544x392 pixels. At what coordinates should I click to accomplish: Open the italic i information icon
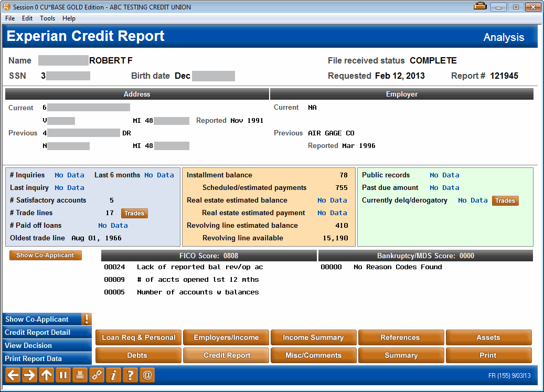pos(113,375)
